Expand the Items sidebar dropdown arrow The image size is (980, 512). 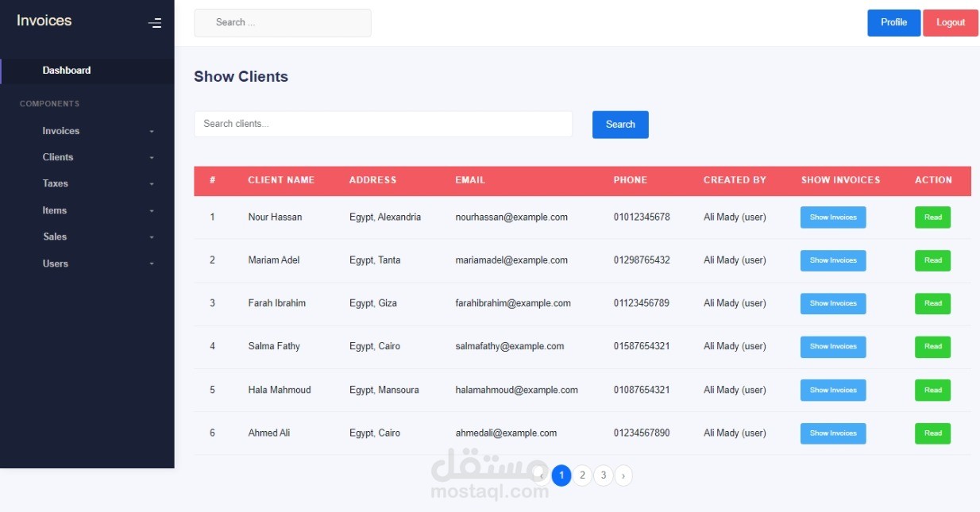point(151,210)
